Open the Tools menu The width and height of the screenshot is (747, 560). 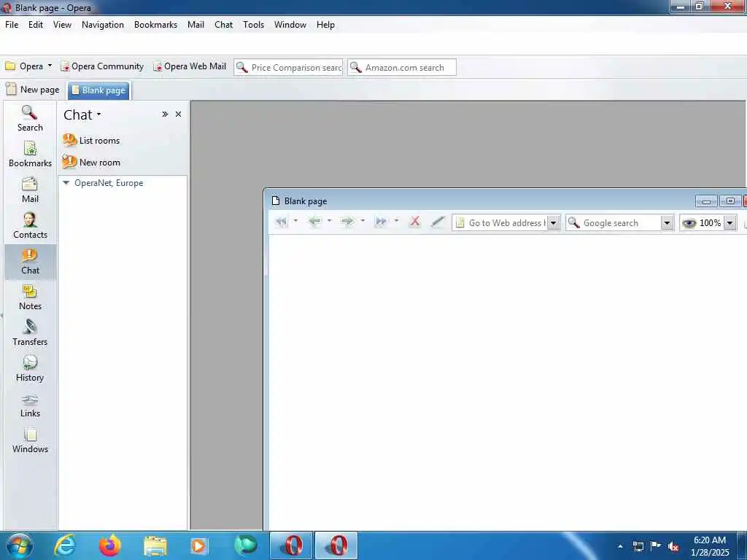253,25
